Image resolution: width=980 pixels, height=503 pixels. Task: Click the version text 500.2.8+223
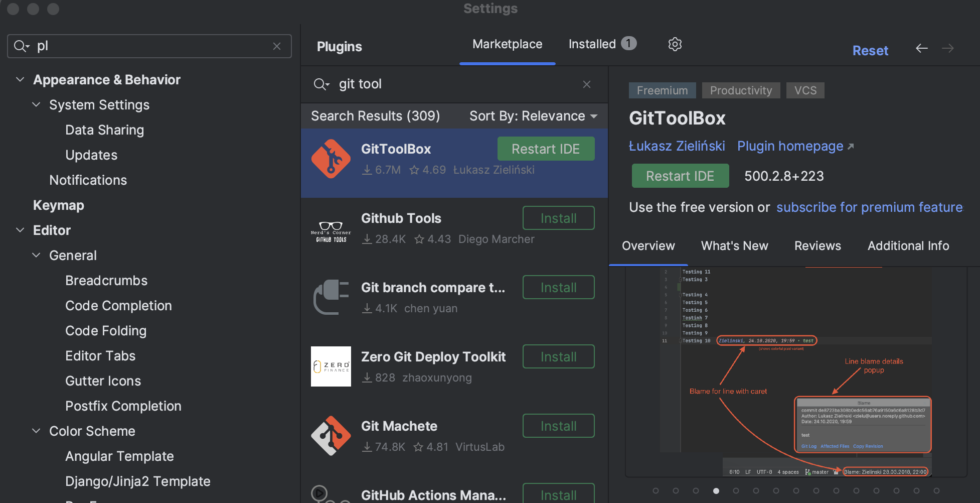784,176
